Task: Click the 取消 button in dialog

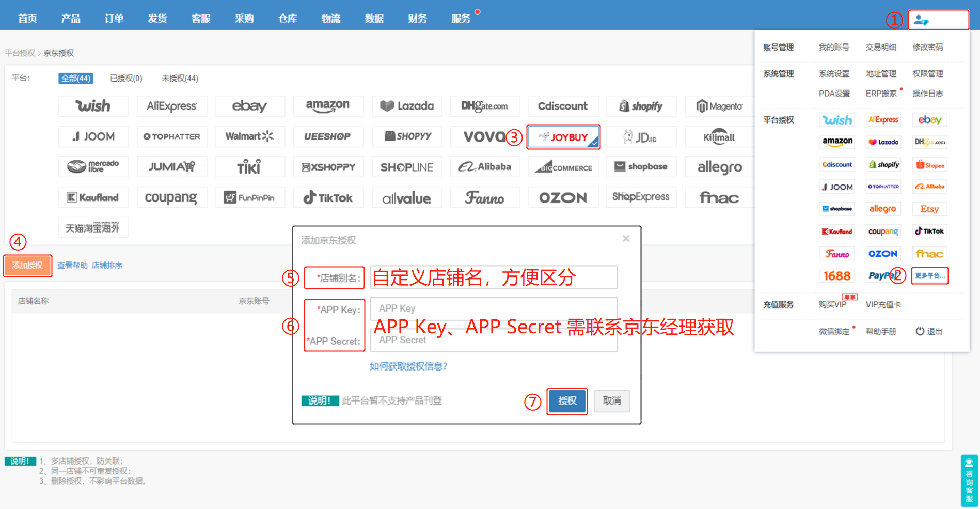Action: click(612, 401)
